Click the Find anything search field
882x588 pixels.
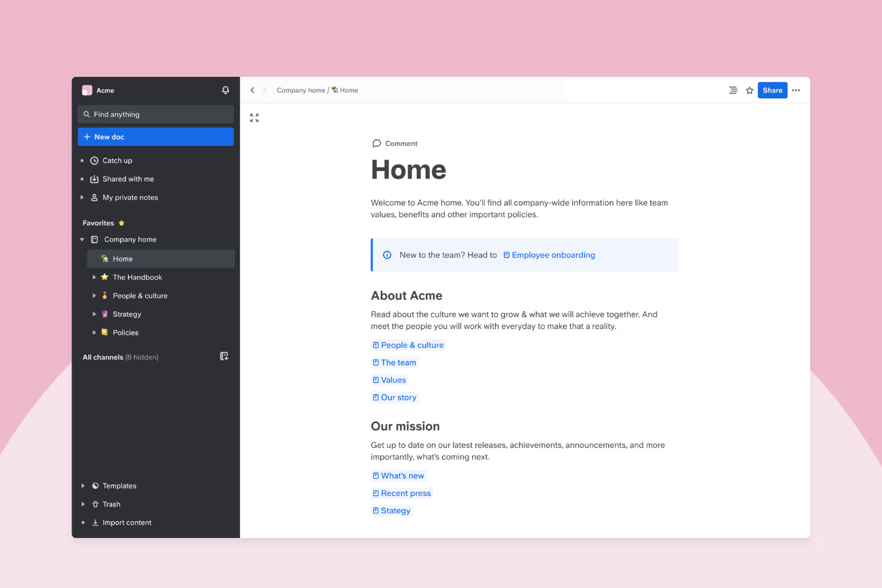click(x=156, y=114)
